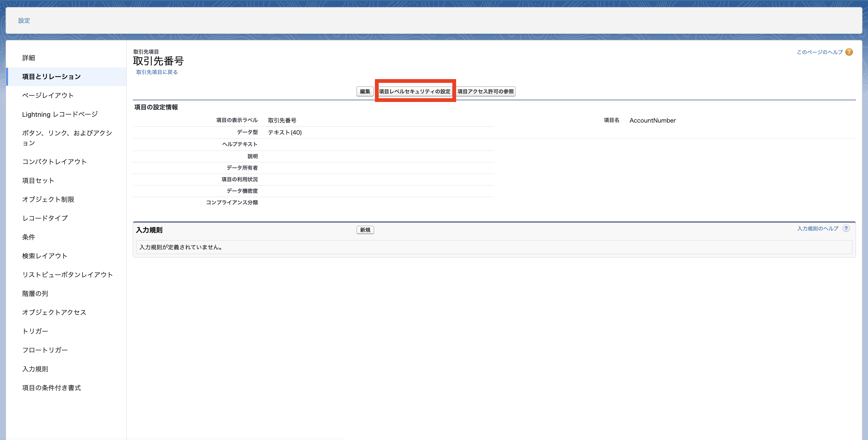Go back via 取引先項目に戻る link
The height and width of the screenshot is (440, 868).
(157, 72)
